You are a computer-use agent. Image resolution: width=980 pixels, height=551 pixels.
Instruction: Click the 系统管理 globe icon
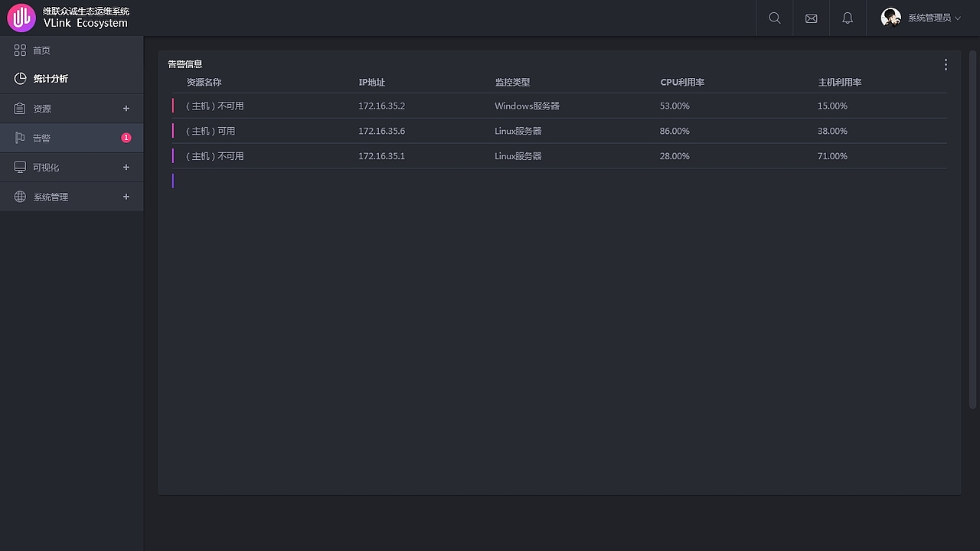tap(20, 197)
